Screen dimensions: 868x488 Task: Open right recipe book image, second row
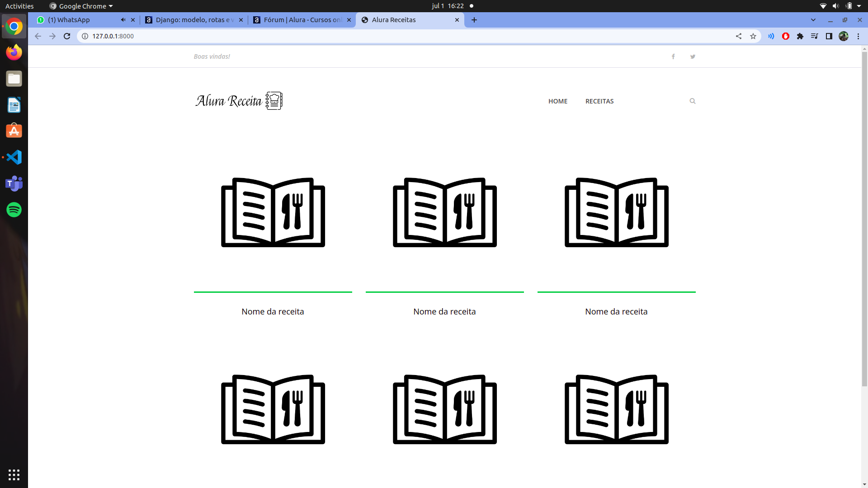617,409
